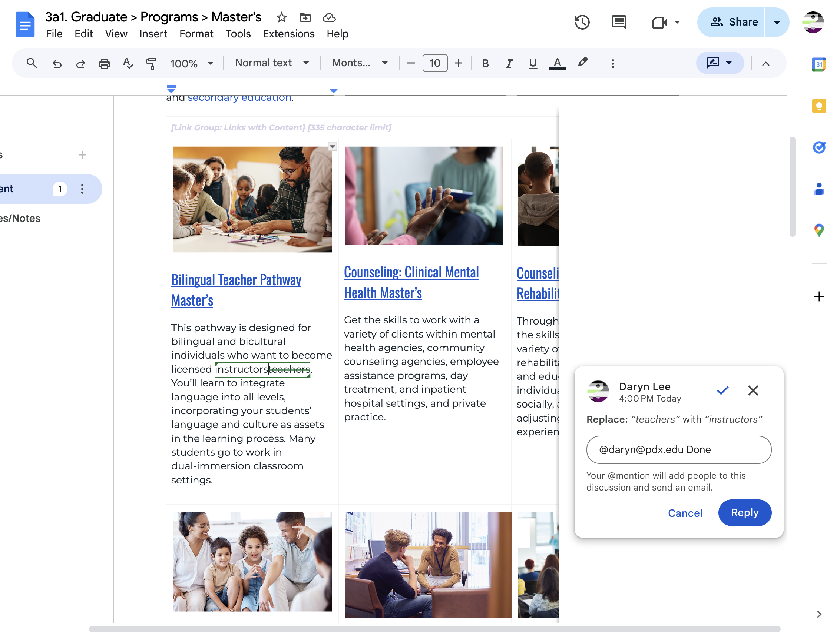840x635 pixels.
Task: Open the suggesting mode dropdown
Action: click(719, 63)
